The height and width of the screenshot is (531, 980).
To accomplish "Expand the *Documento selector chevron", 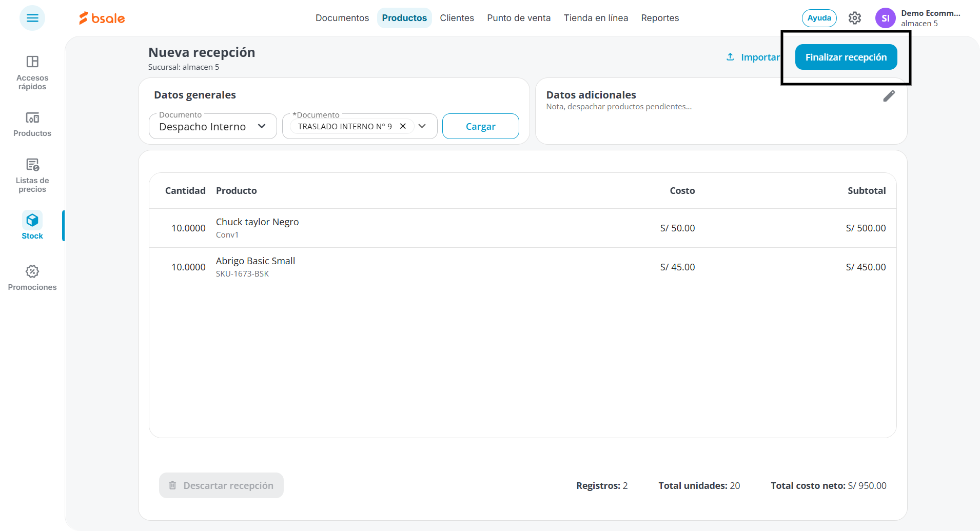I will (x=422, y=126).
